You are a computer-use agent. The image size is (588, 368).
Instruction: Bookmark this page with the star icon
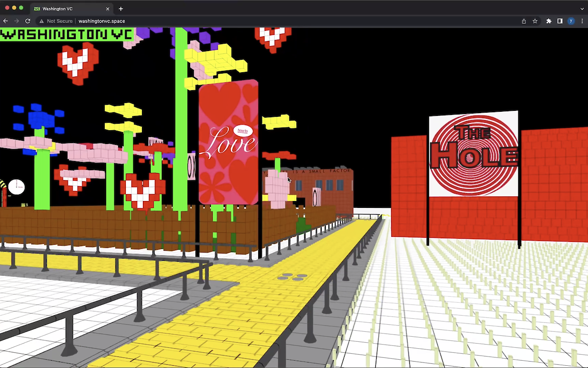535,21
